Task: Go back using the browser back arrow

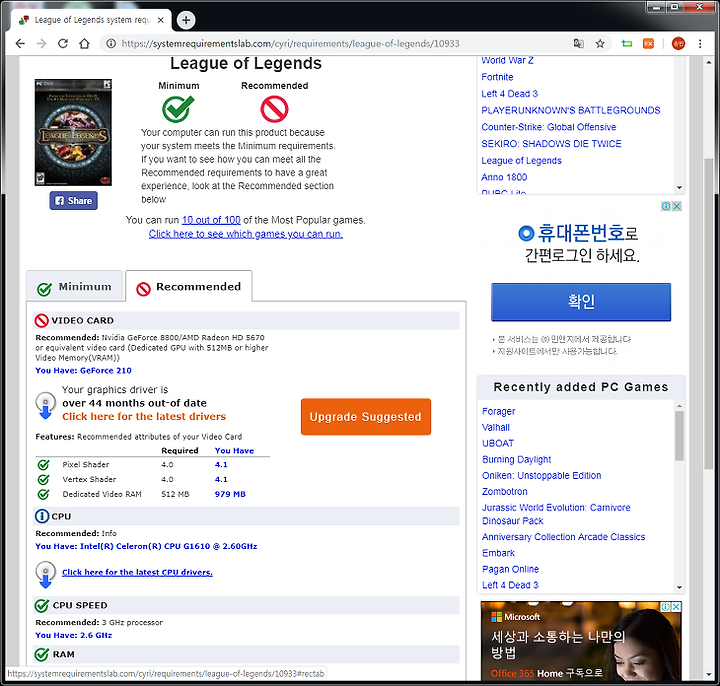Action: pyautogui.click(x=20, y=44)
